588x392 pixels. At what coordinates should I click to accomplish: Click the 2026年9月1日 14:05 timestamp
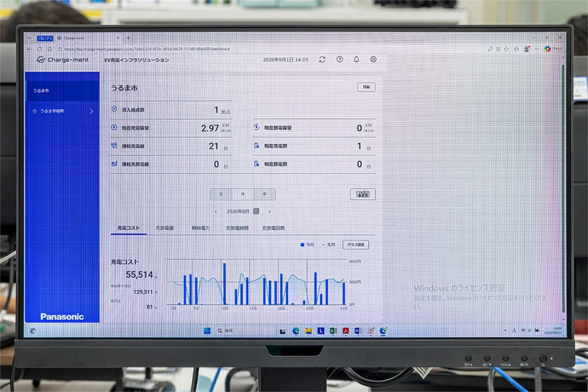(x=285, y=59)
